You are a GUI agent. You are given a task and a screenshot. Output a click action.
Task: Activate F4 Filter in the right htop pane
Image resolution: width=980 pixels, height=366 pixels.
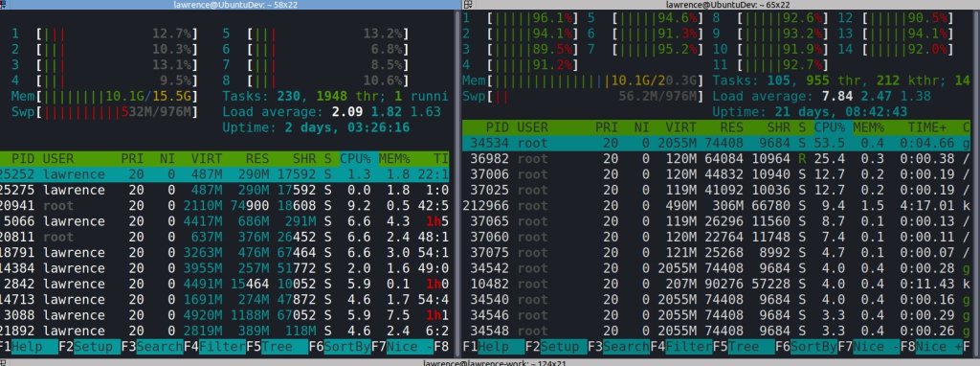point(681,347)
